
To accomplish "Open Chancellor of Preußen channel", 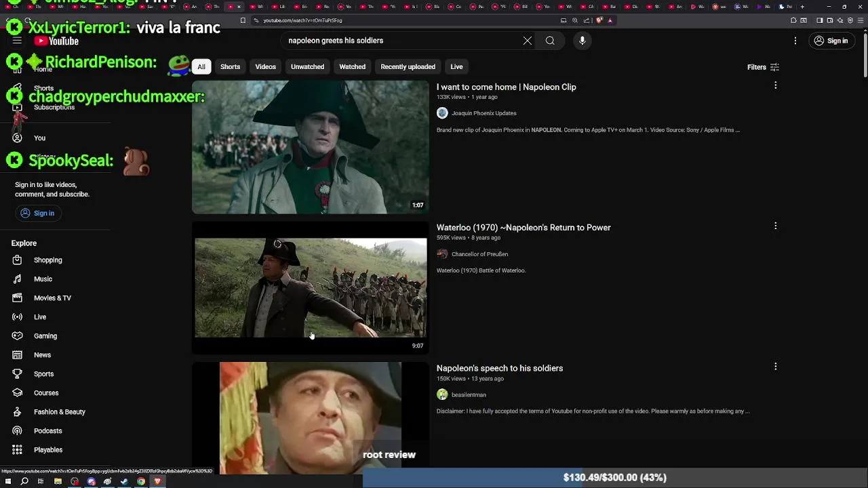I will pos(479,254).
